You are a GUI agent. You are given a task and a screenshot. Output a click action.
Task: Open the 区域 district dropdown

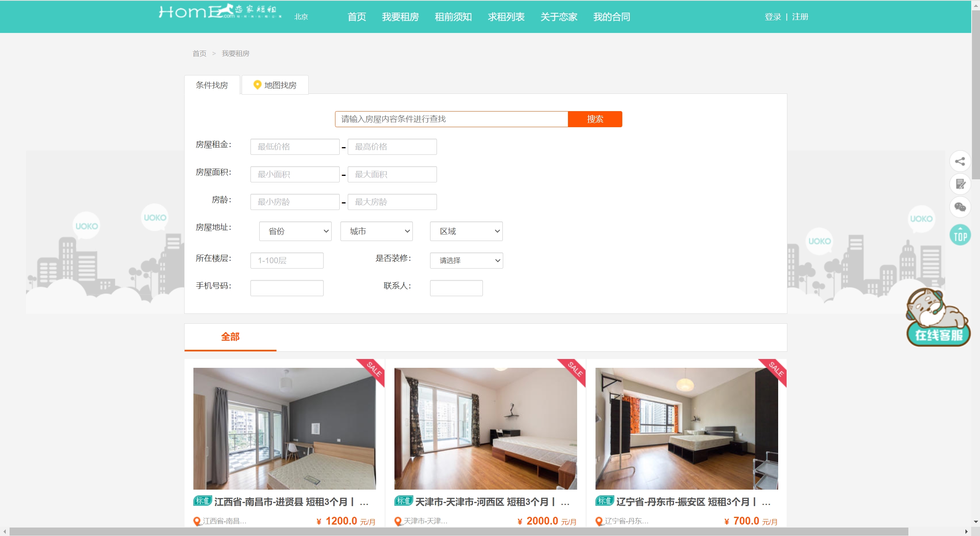pos(466,231)
